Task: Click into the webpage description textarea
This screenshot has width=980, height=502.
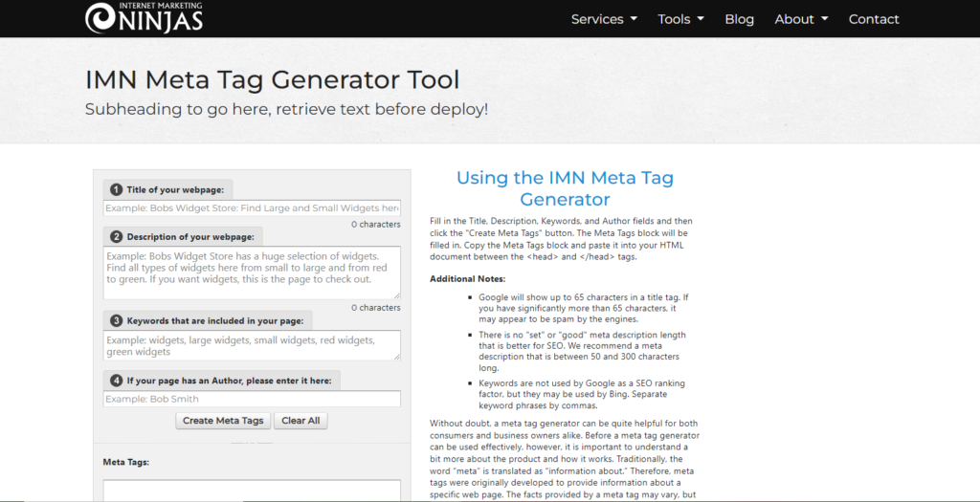Action: click(252, 273)
